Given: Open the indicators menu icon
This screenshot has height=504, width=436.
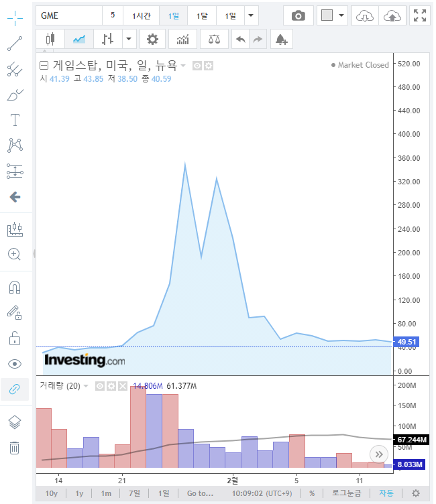Looking at the screenshot, I should (x=182, y=40).
